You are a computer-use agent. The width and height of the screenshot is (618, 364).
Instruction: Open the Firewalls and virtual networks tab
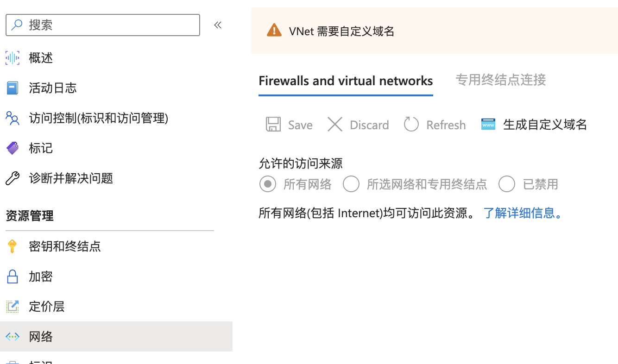pyautogui.click(x=346, y=81)
